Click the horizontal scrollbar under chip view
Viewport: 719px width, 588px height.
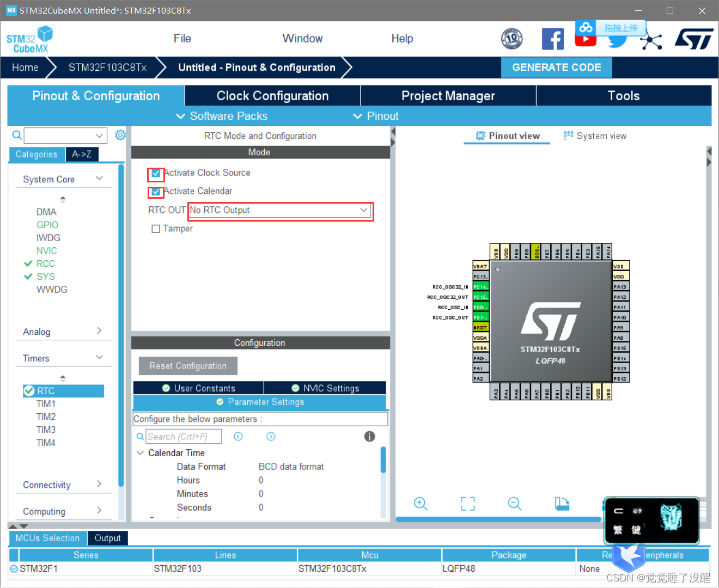(x=498, y=519)
